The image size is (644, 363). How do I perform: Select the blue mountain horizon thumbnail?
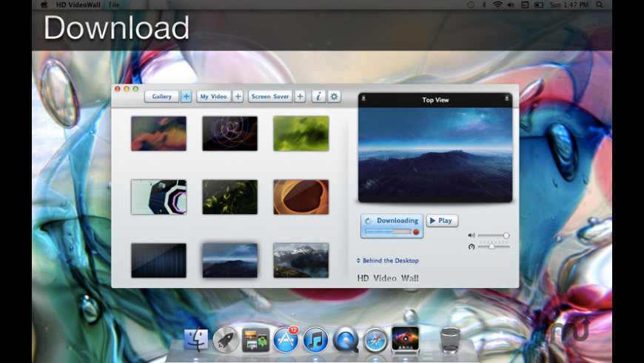[229, 260]
